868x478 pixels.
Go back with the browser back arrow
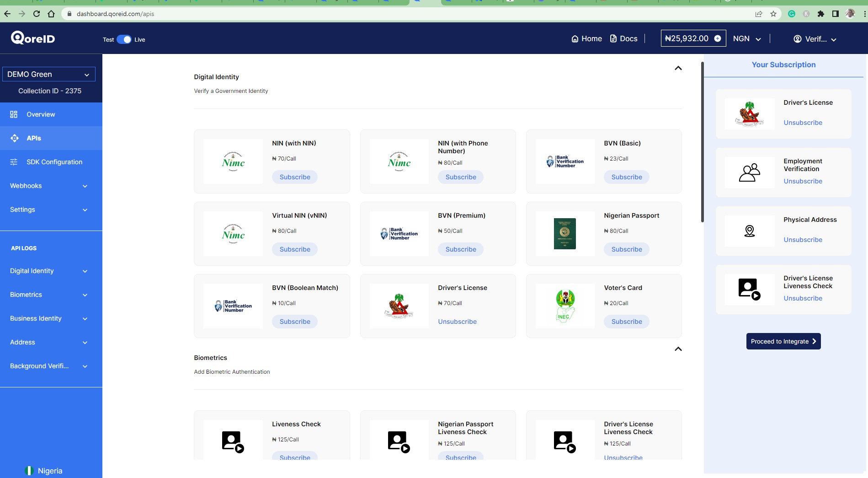coord(7,14)
